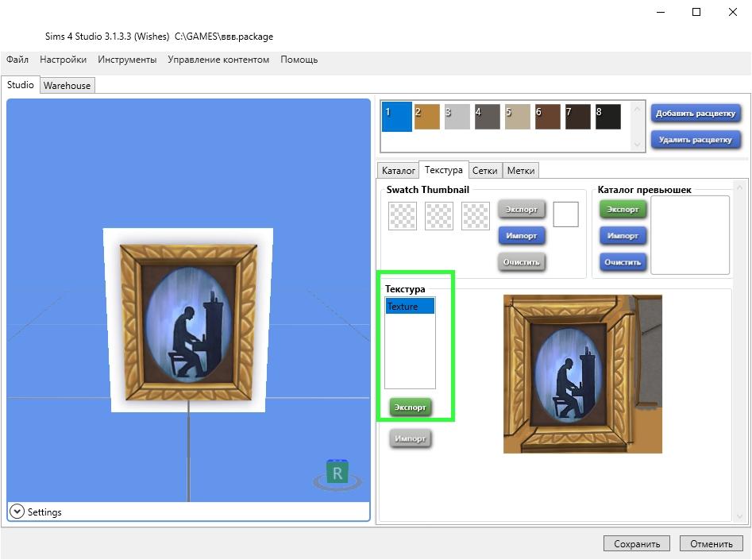Select the Texture item in the texture list
Image resolution: width=752 pixels, height=560 pixels.
(x=410, y=307)
